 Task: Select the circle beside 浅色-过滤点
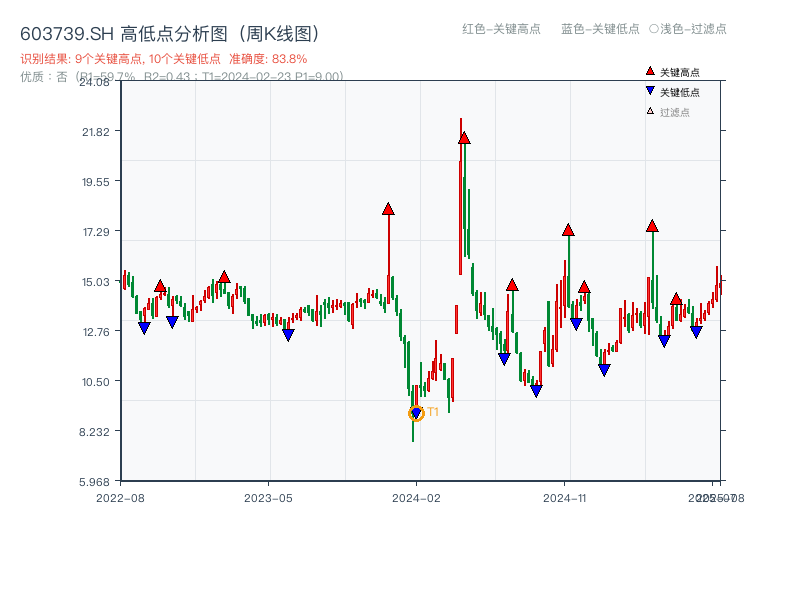click(x=654, y=29)
